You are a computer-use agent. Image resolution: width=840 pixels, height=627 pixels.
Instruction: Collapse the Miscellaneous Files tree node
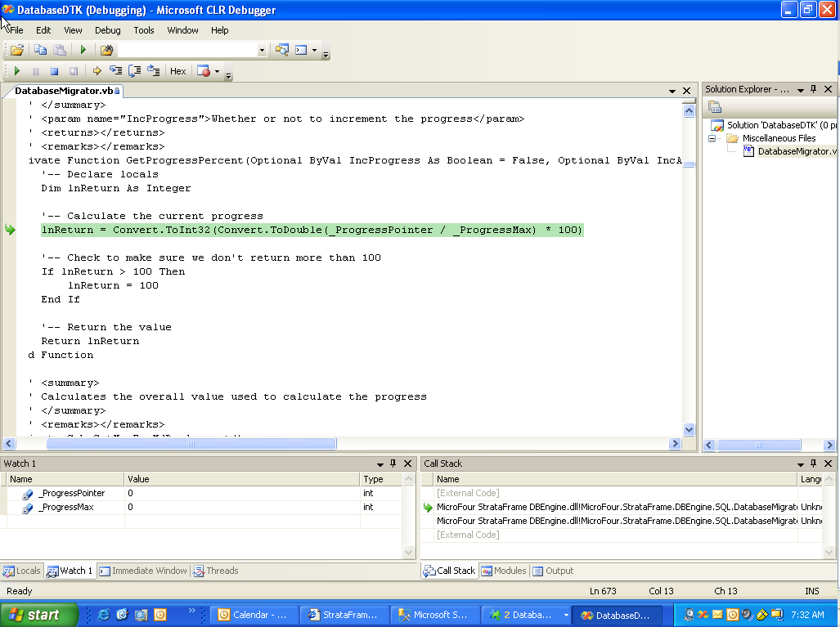(x=712, y=138)
